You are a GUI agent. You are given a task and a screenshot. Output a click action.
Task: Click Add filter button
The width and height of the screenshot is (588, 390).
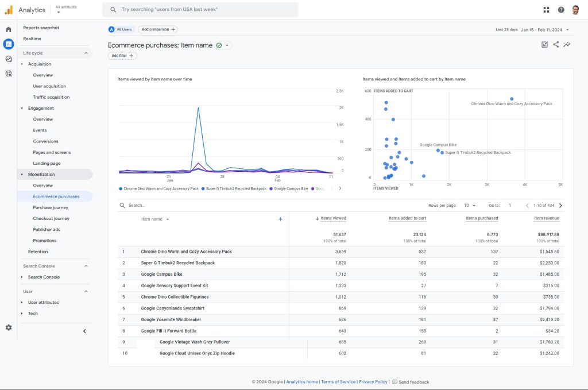[x=122, y=56]
